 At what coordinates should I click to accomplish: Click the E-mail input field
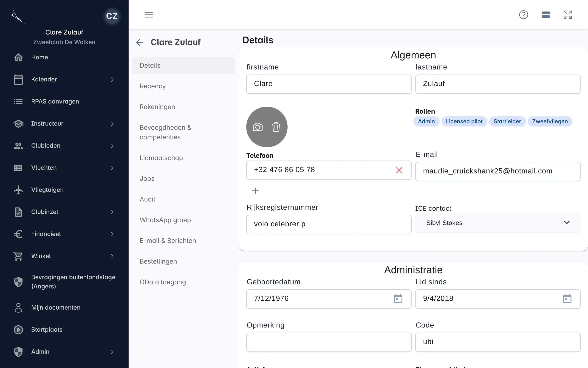click(x=498, y=172)
